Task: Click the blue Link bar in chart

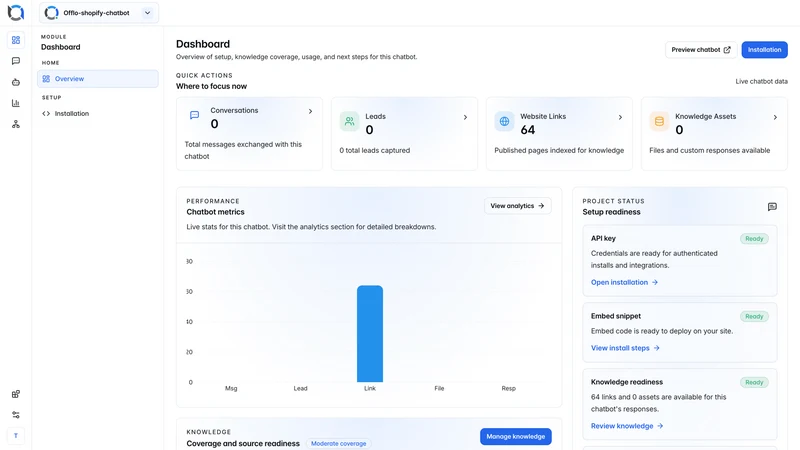Action: pos(370,334)
